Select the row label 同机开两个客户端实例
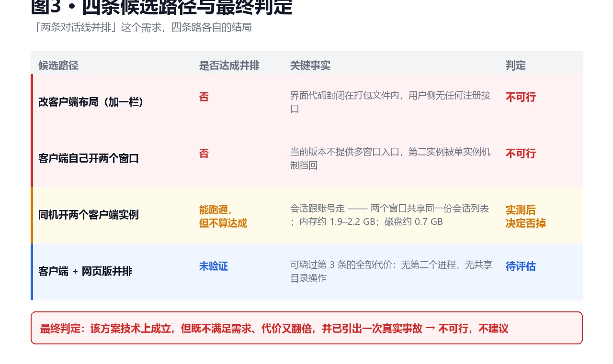The height and width of the screenshot is (364, 613). tap(89, 215)
